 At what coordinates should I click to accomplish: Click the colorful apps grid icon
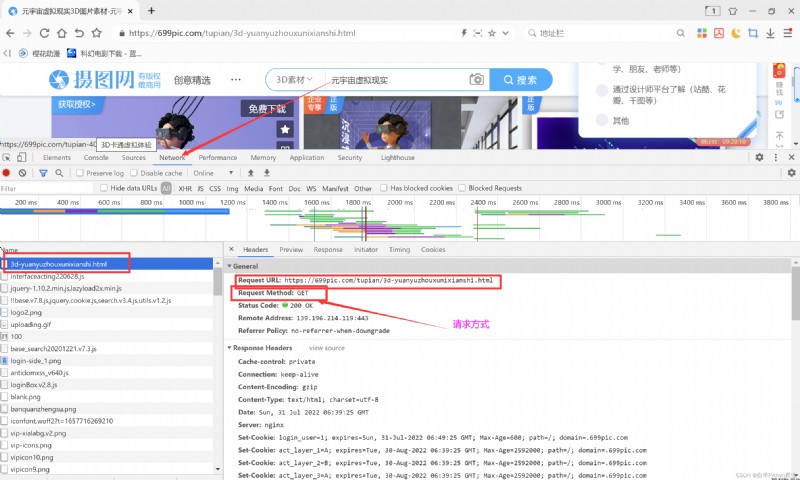[x=702, y=33]
